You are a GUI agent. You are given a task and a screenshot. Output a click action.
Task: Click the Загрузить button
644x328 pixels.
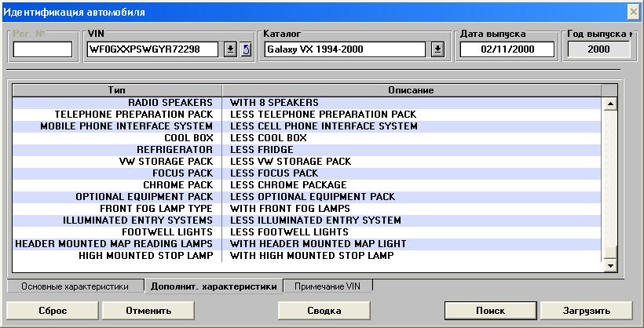click(586, 311)
